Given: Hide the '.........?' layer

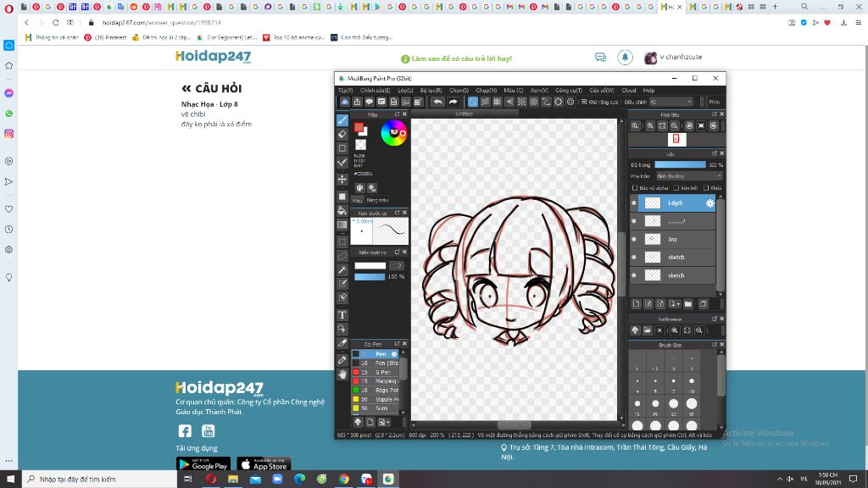Looking at the screenshot, I should click(634, 221).
